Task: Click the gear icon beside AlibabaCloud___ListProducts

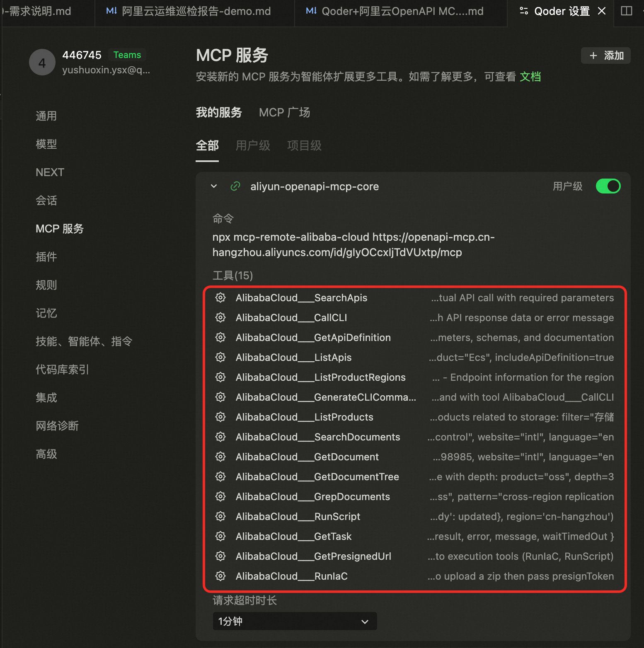Action: pos(220,417)
